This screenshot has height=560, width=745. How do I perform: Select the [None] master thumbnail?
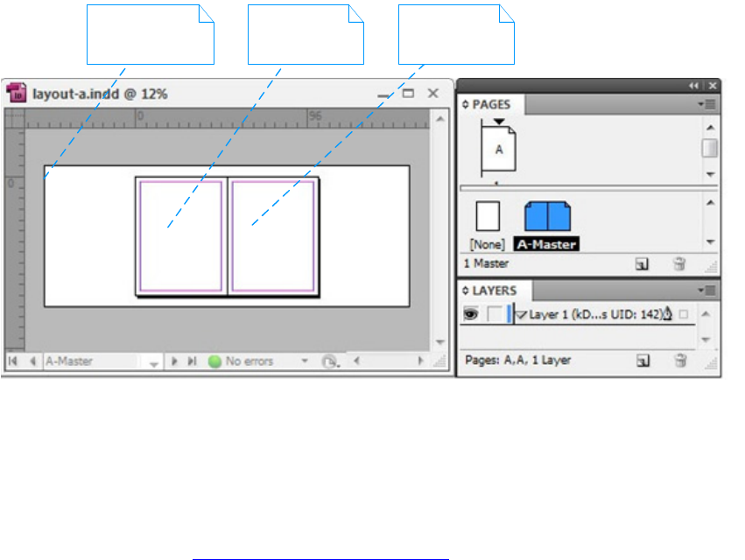point(488,216)
